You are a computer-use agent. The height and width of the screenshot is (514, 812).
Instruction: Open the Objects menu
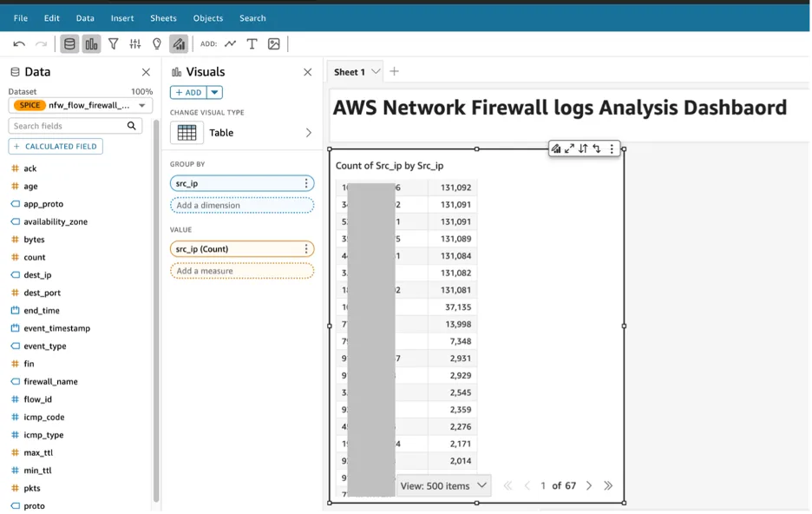(208, 18)
